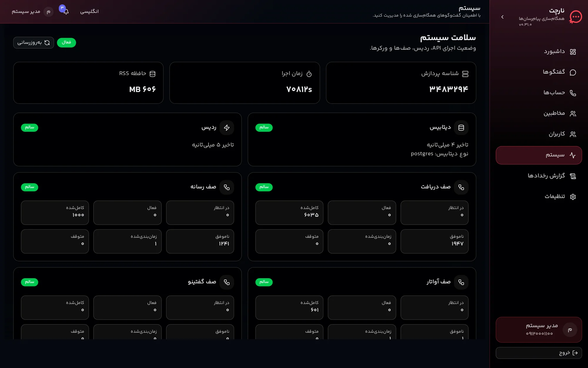Click کامل‌شده ۶۰۱ in صف آواتار
588x368 pixels.
tap(289, 308)
